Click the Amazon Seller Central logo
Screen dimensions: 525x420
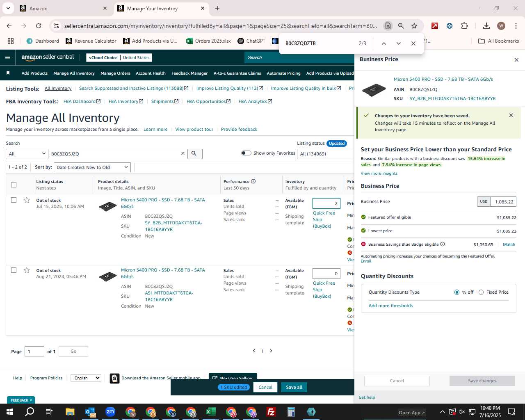point(48,57)
